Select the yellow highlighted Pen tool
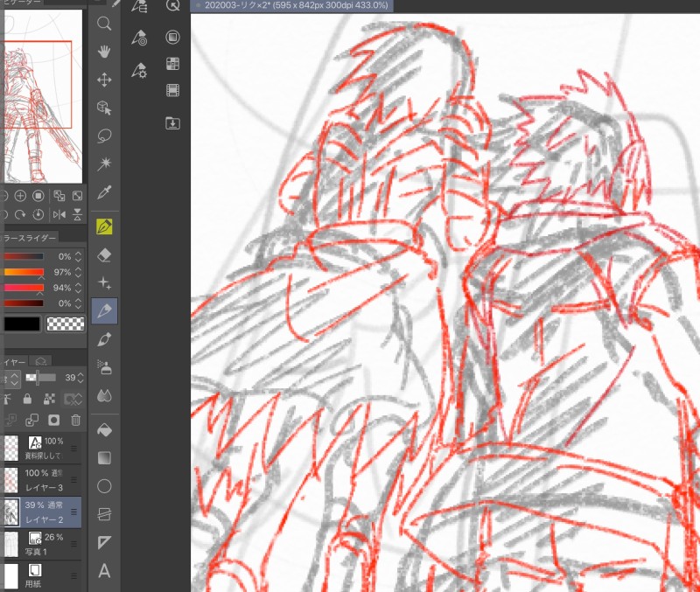 click(104, 226)
